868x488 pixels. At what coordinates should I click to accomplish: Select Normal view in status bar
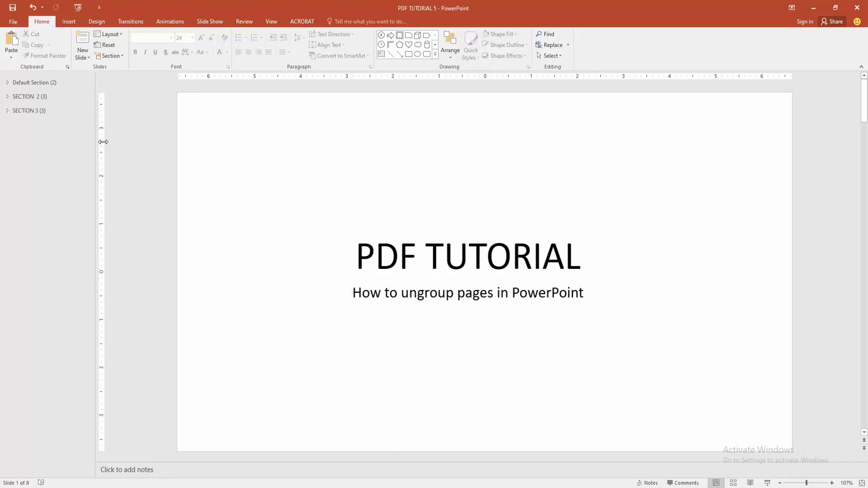(x=716, y=483)
